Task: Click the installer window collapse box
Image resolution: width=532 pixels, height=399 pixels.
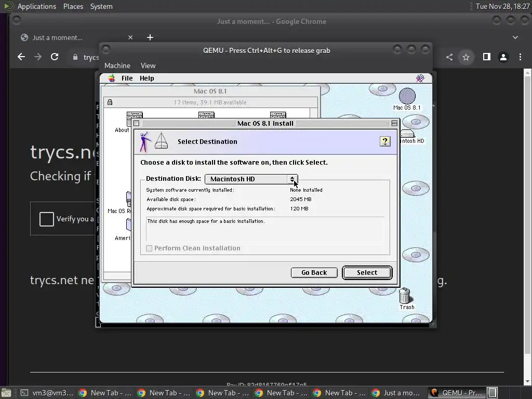Action: (394, 123)
